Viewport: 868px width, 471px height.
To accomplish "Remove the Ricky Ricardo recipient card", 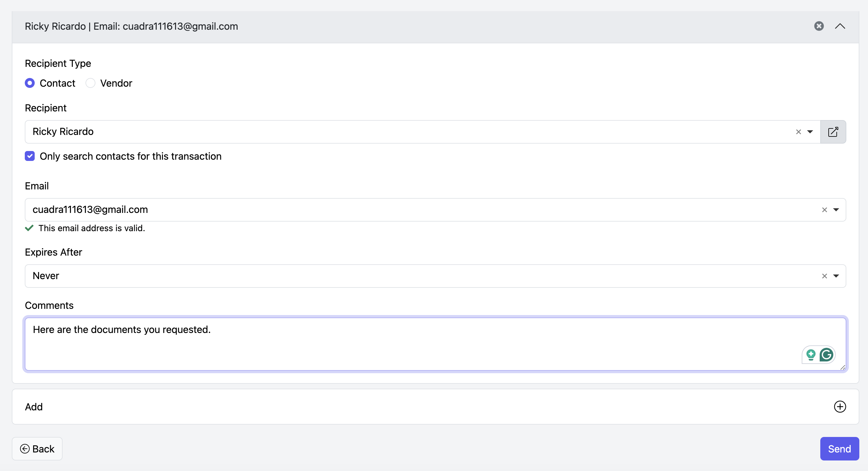I will (x=819, y=26).
